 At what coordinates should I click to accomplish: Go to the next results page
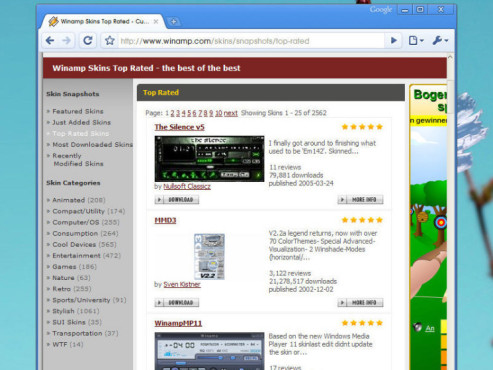[231, 113]
